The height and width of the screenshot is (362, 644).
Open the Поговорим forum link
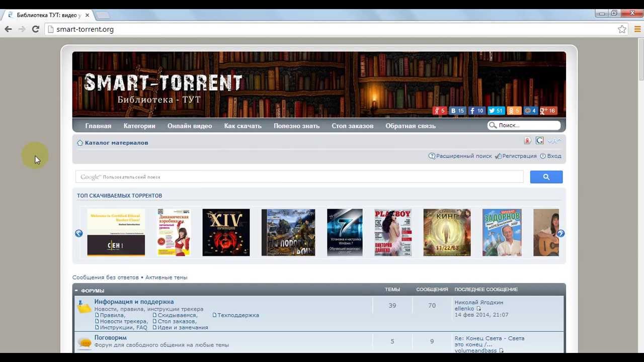110,338
